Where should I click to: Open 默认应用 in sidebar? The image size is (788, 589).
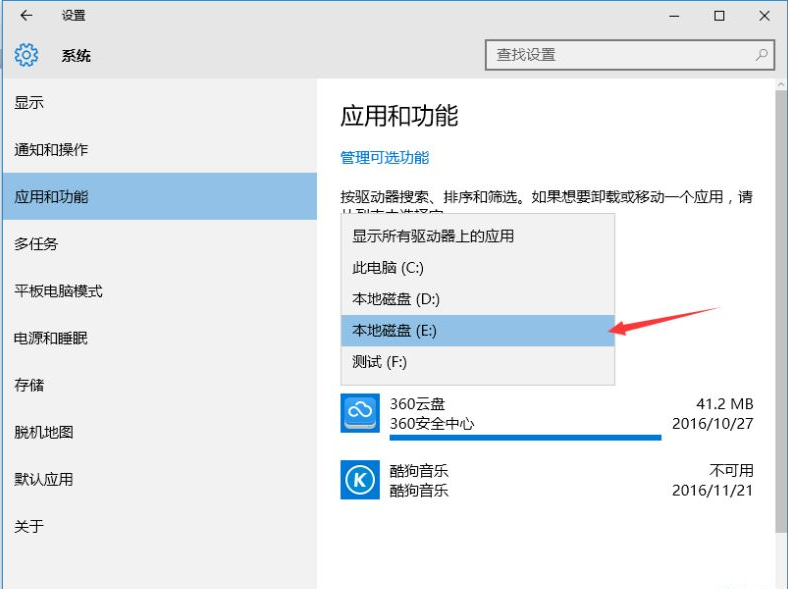click(44, 479)
